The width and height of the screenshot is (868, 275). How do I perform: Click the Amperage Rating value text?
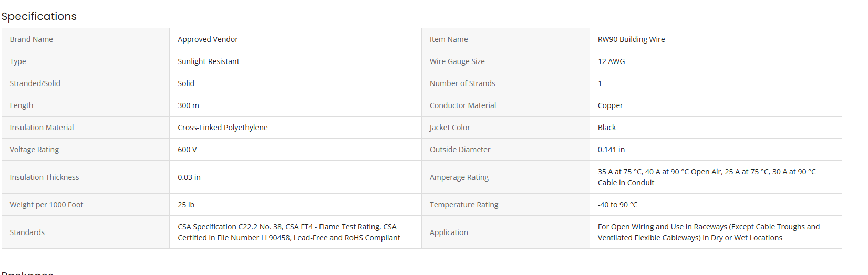[706, 177]
